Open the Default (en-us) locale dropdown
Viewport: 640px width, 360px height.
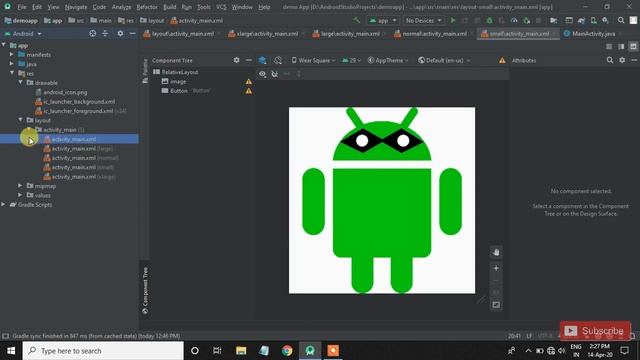(444, 60)
